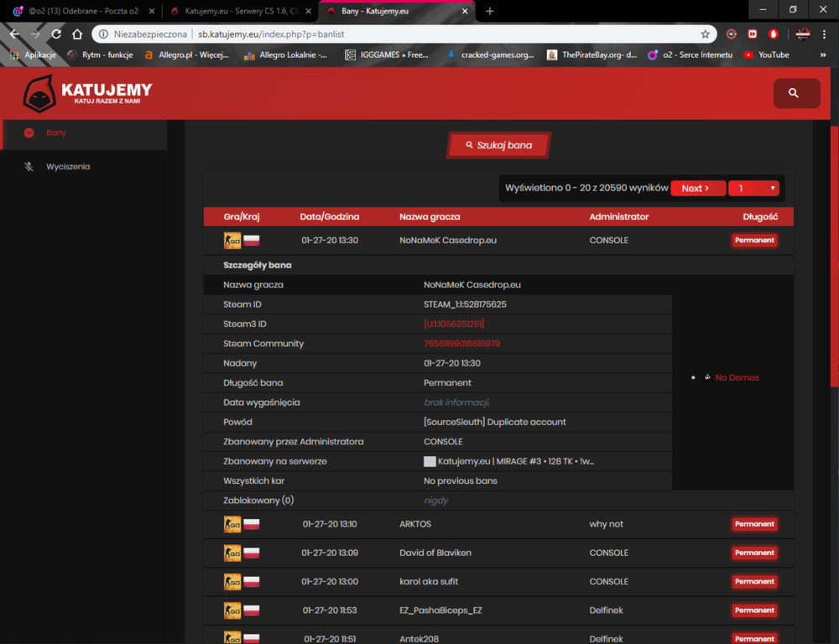Click Permanent badge in karol aka sufit row
The image size is (839, 644).
754,581
